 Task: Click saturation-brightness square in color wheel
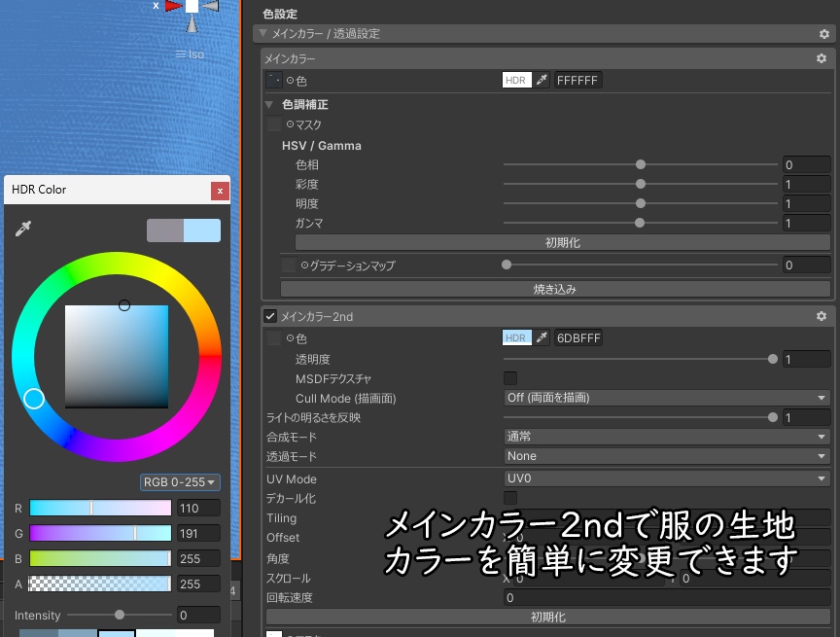[x=117, y=357]
